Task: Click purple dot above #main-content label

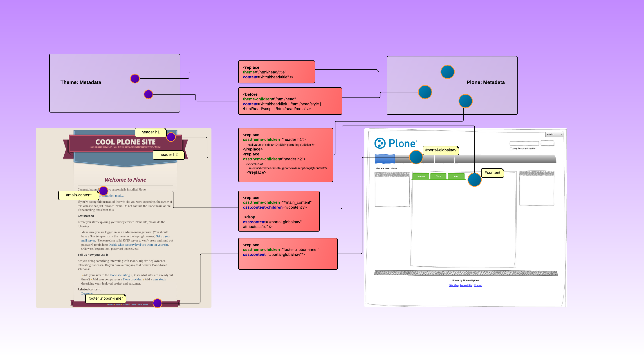Action: pyautogui.click(x=103, y=191)
